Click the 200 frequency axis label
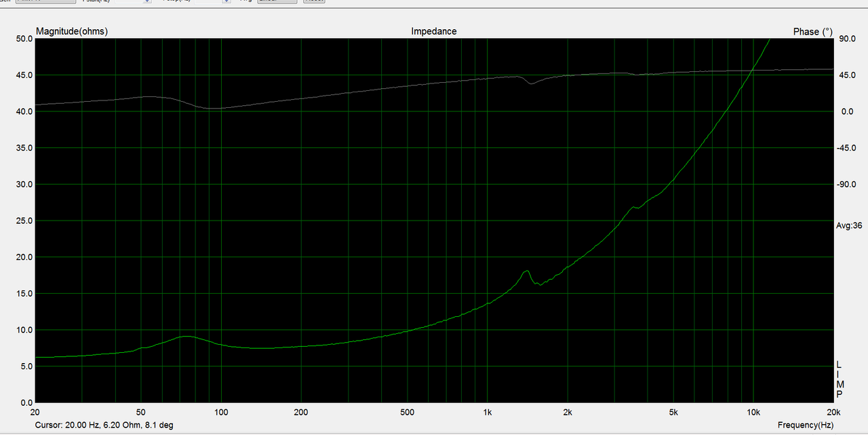Image resolution: width=868 pixels, height=435 pixels. tap(301, 412)
